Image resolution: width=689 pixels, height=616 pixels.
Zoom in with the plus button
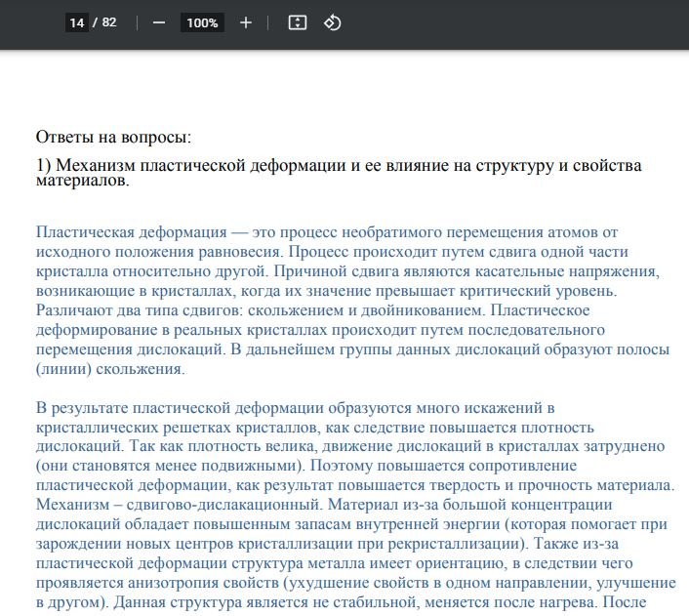pyautogui.click(x=246, y=22)
